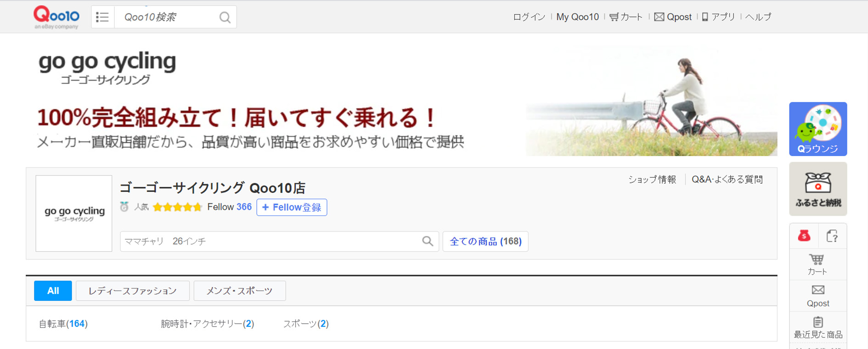Open My Qoo10 link
868x349 pixels.
click(x=577, y=17)
